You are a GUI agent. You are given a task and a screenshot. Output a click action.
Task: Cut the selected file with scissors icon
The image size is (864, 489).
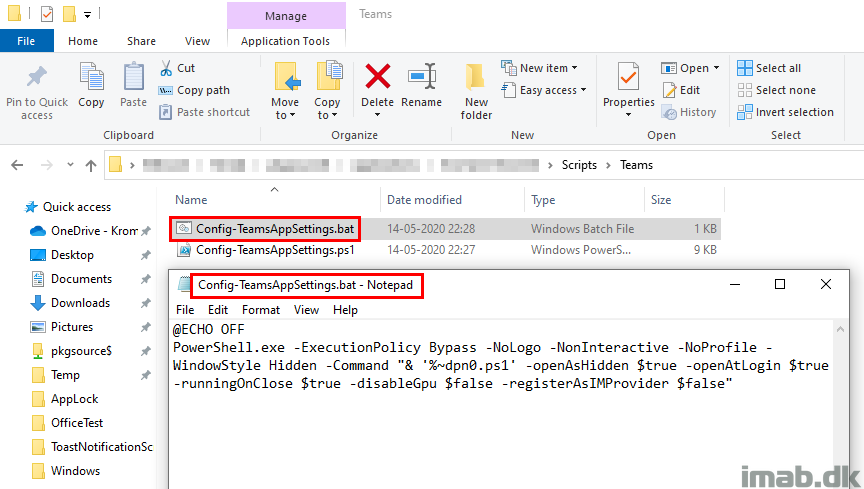[177, 68]
